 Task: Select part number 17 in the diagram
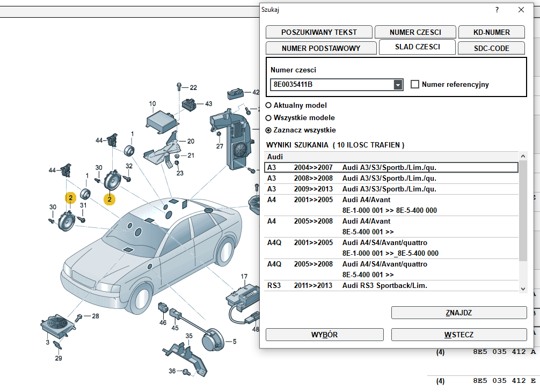244,276
